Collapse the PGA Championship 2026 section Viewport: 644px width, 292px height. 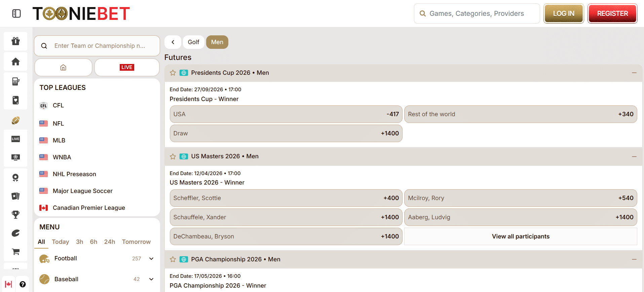[634, 259]
